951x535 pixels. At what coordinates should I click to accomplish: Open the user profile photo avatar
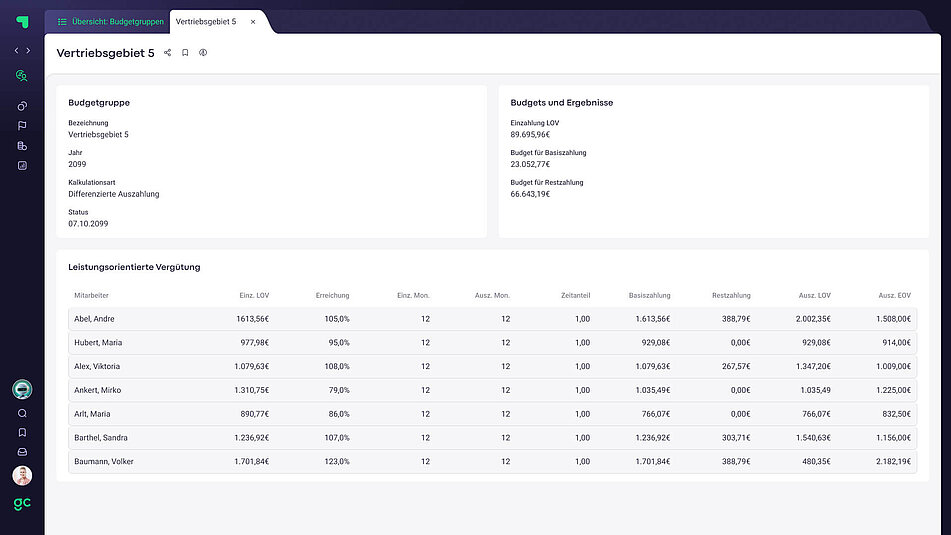[22, 476]
